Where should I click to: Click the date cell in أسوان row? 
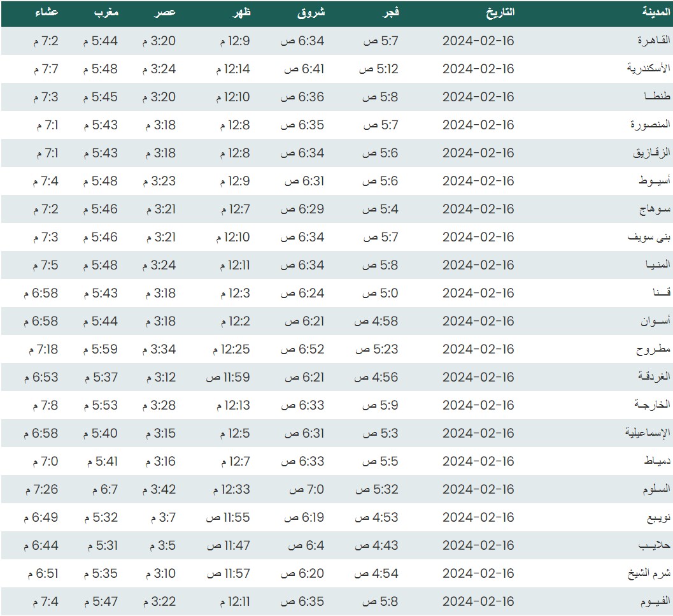478,321
